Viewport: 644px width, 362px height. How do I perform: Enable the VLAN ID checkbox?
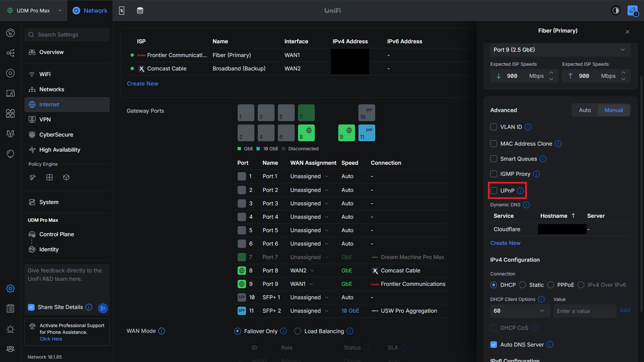point(493,127)
